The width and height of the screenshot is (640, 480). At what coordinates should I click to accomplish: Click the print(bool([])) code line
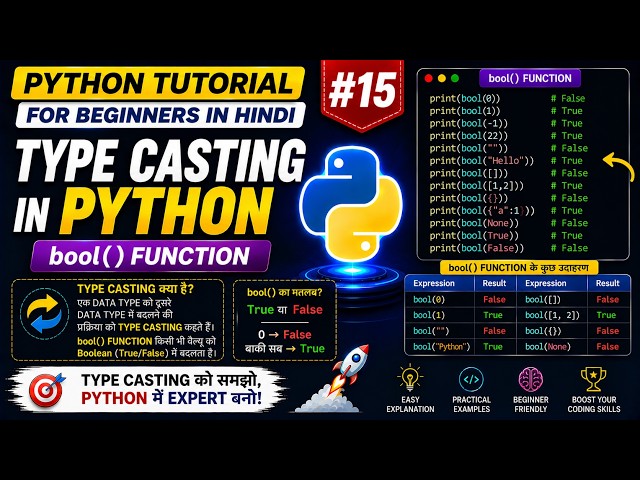pyautogui.click(x=469, y=173)
